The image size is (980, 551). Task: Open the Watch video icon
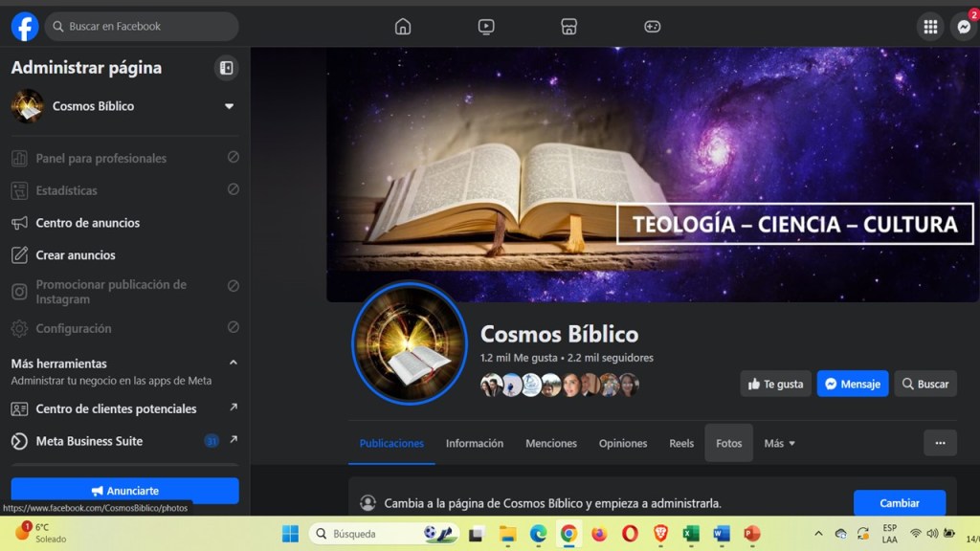point(486,27)
